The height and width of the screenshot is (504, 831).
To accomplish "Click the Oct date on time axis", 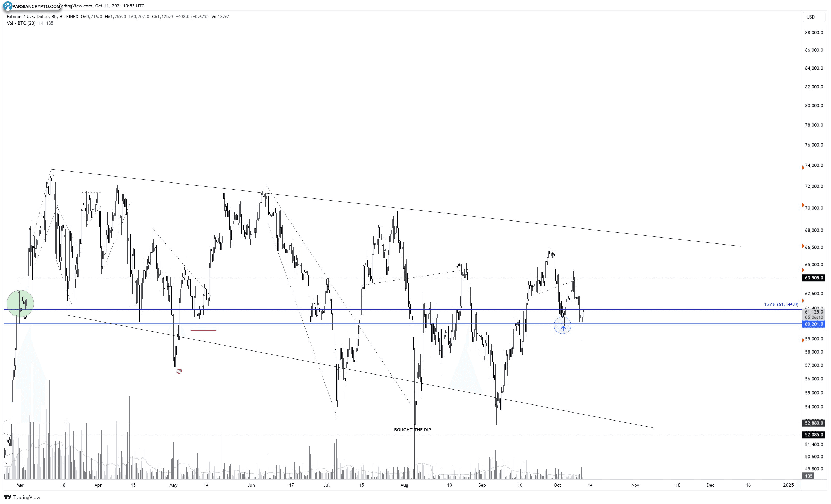I will point(557,485).
